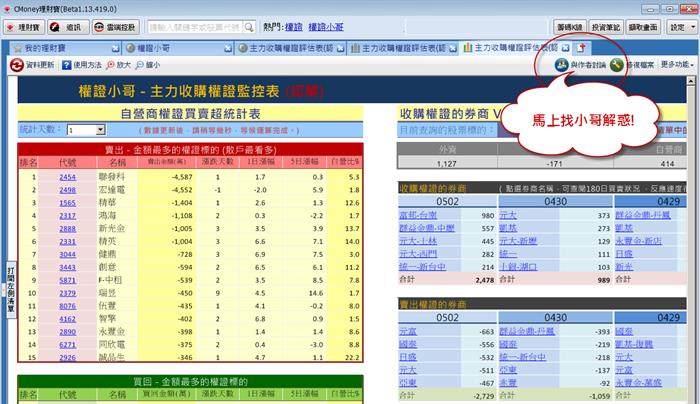The width and height of the screenshot is (700, 404).
Task: Open the 追訊 toolbar button
Action: click(68, 27)
